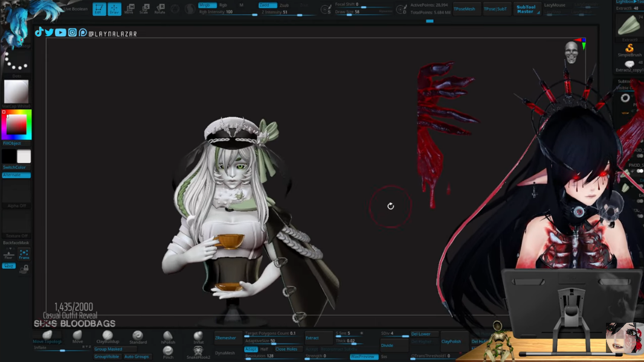The width and height of the screenshot is (644, 362).
Task: Toggle the Adapt option for ZRemesher
Action: 251,349
